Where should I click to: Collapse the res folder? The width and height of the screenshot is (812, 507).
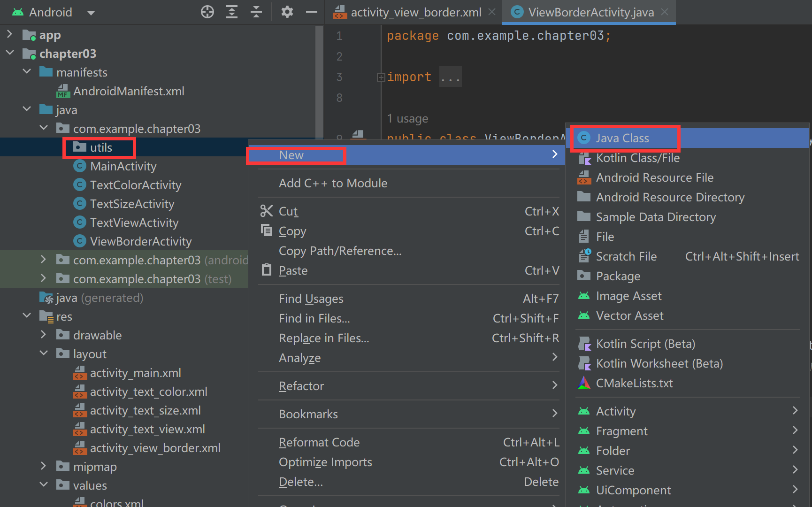27,316
